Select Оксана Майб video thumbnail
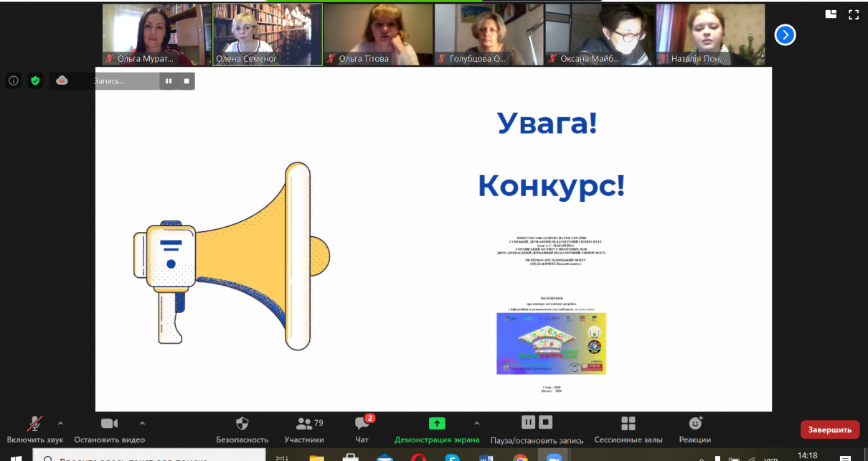 600,34
